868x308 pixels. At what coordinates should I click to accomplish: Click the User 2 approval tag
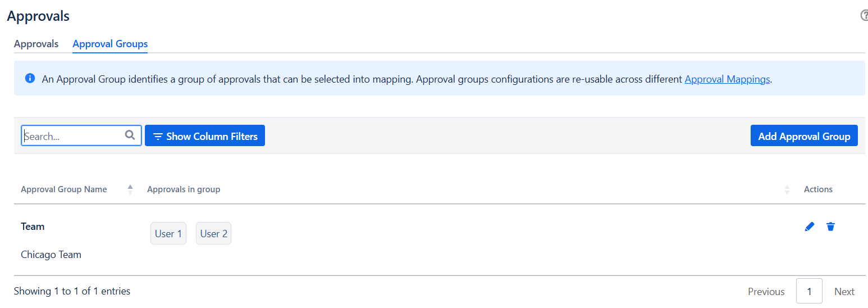pos(213,234)
